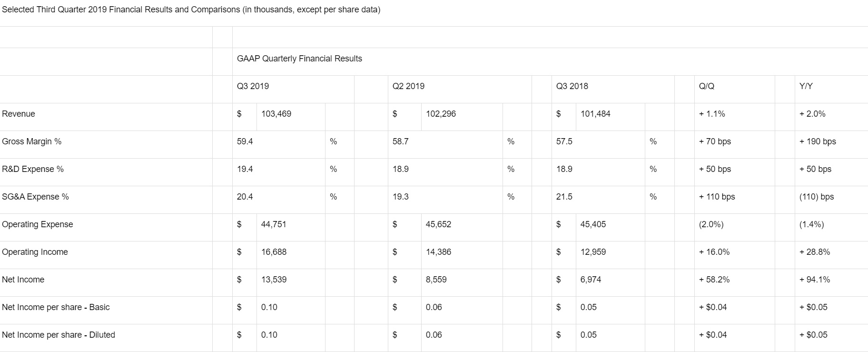868x352 pixels.
Task: Select the Y/Y column header
Action: [806, 86]
